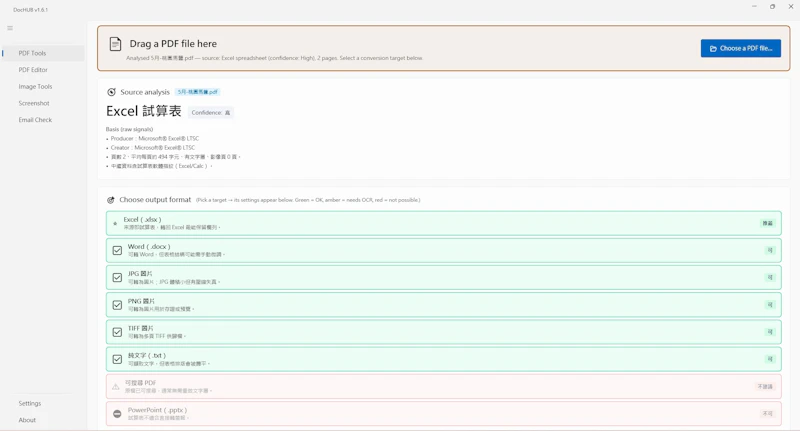Click the status badge in PowerPoint row
The width and height of the screenshot is (800, 431).
[767, 414]
